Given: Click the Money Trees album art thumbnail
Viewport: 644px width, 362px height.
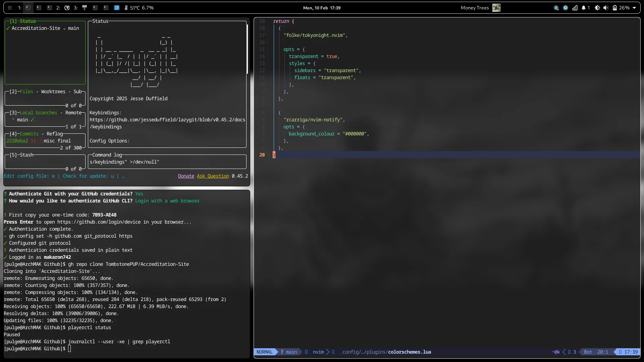Looking at the screenshot, I should (x=496, y=8).
